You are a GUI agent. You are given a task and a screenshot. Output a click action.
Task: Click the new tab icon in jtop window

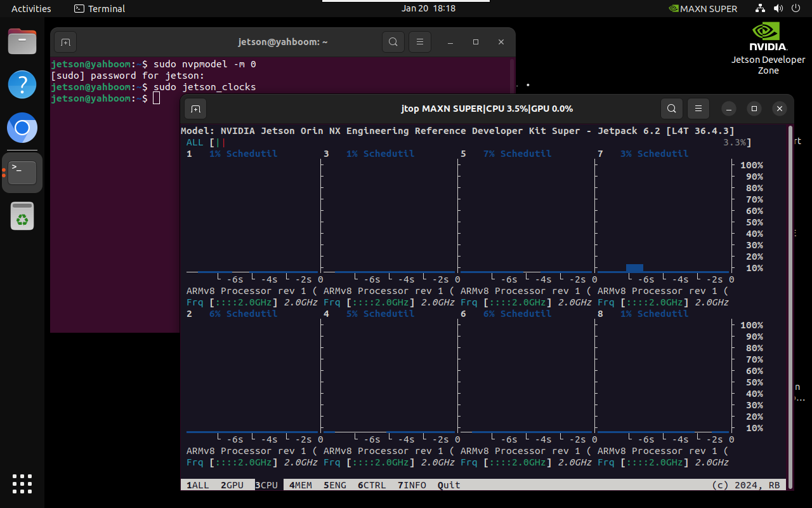tap(195, 109)
